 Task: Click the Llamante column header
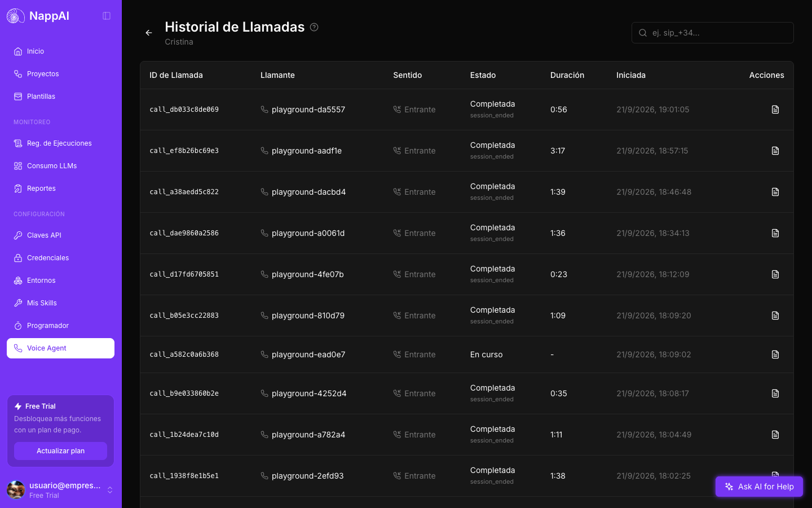pos(277,75)
